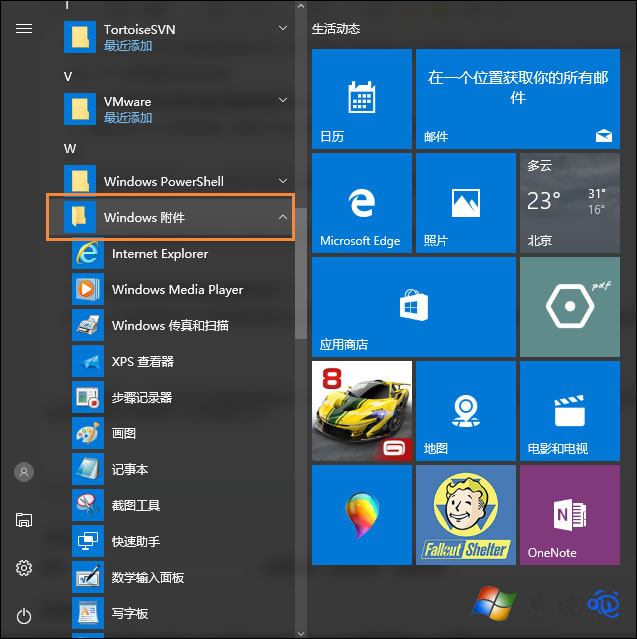Expand the TortoiseSVN folder chevron

[x=283, y=28]
